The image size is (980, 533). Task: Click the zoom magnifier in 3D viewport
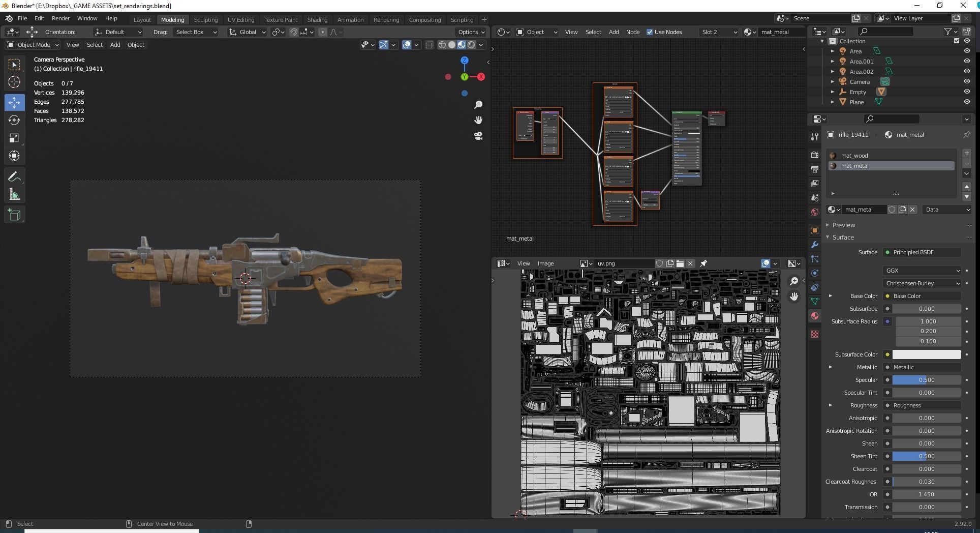(x=478, y=104)
